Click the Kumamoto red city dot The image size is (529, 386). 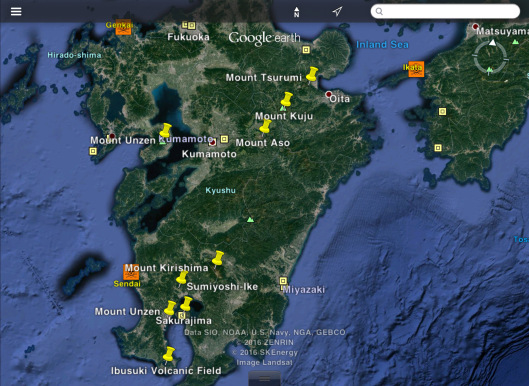click(212, 143)
